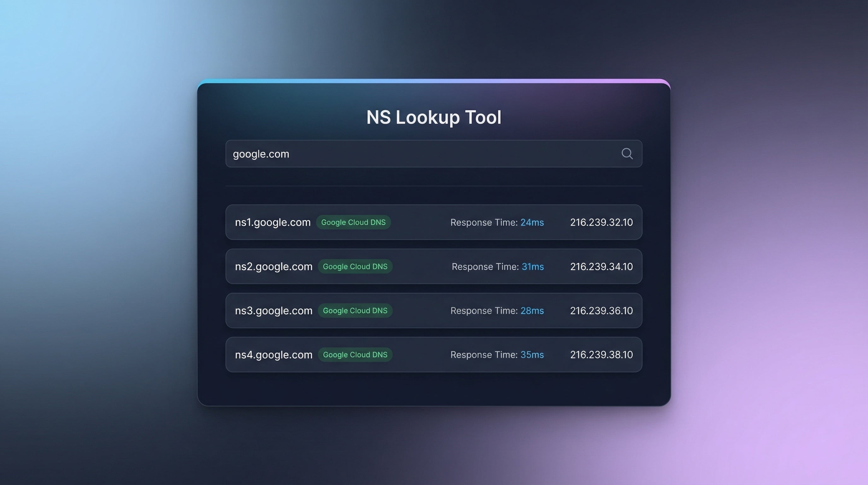Viewport: 868px width, 485px height.
Task: Click the search magnifier icon
Action: click(627, 154)
